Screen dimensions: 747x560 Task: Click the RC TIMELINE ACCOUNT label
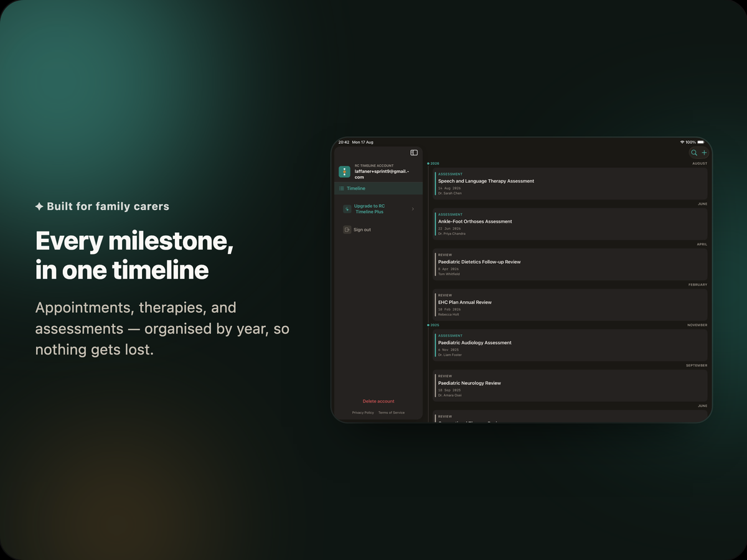(374, 166)
